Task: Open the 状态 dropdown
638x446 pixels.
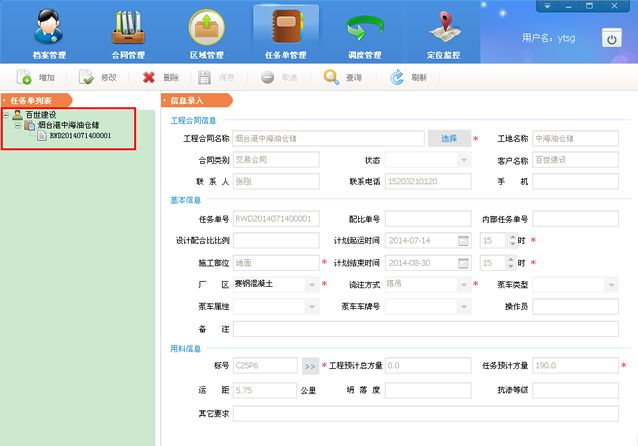Action: coord(463,160)
